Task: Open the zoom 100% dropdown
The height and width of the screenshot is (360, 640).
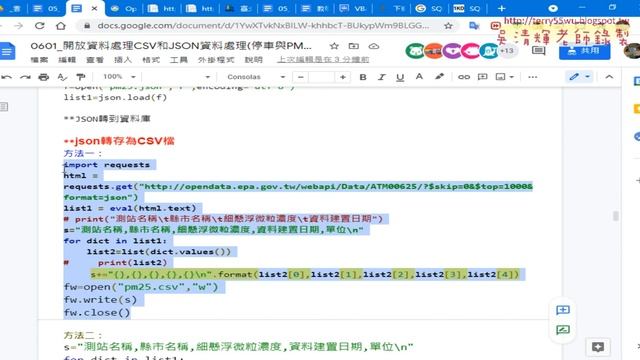Action: [119, 77]
